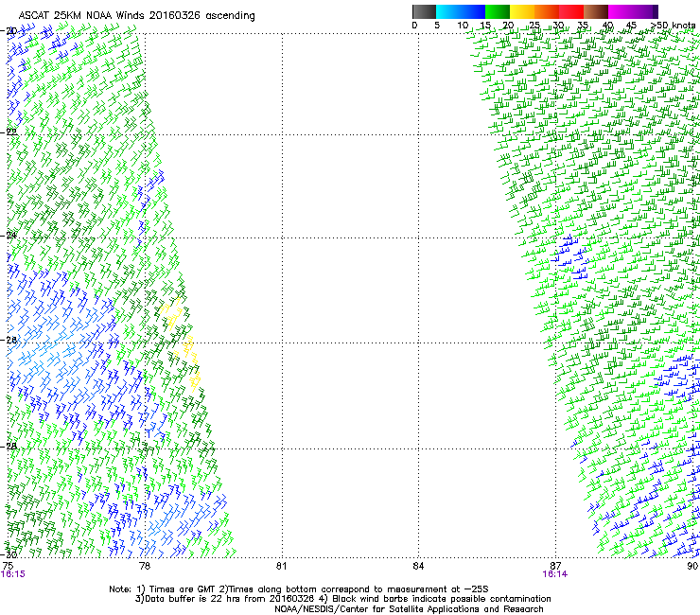Click the '>50 knots' legend label

[x=673, y=26]
